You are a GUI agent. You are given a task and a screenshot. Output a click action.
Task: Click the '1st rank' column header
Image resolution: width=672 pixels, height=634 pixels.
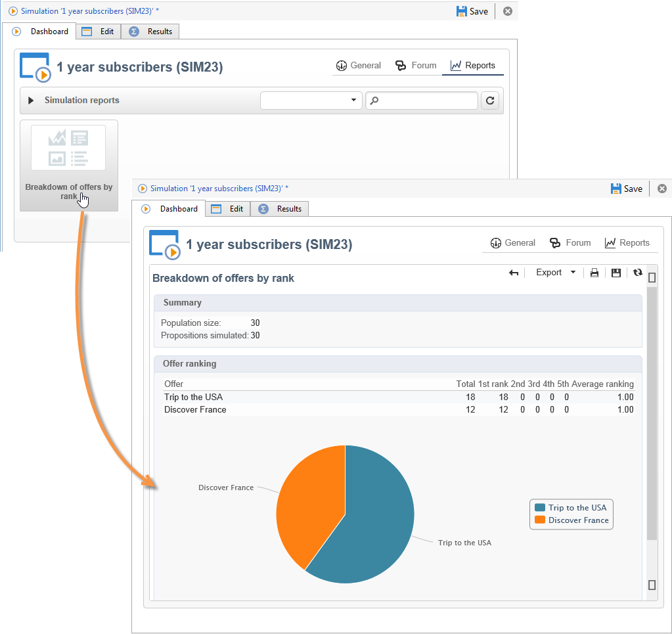click(493, 384)
